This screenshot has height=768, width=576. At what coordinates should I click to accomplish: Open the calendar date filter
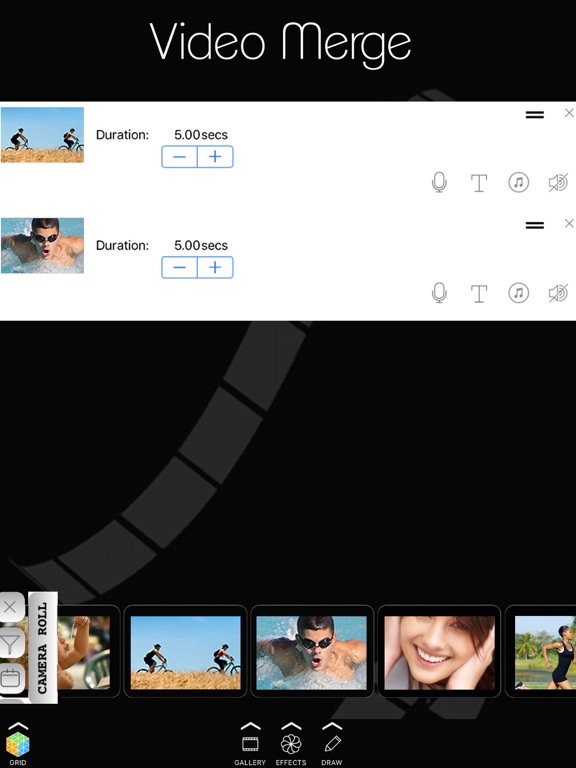10,678
